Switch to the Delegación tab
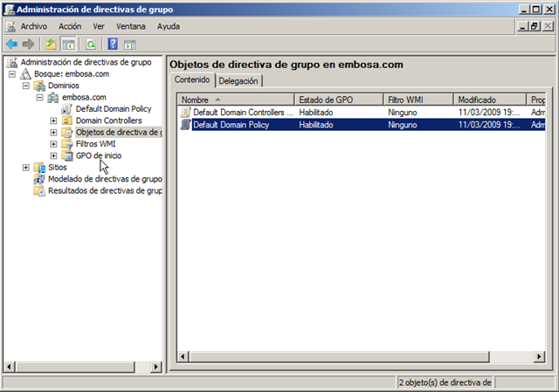This screenshot has height=392, width=559. [238, 80]
